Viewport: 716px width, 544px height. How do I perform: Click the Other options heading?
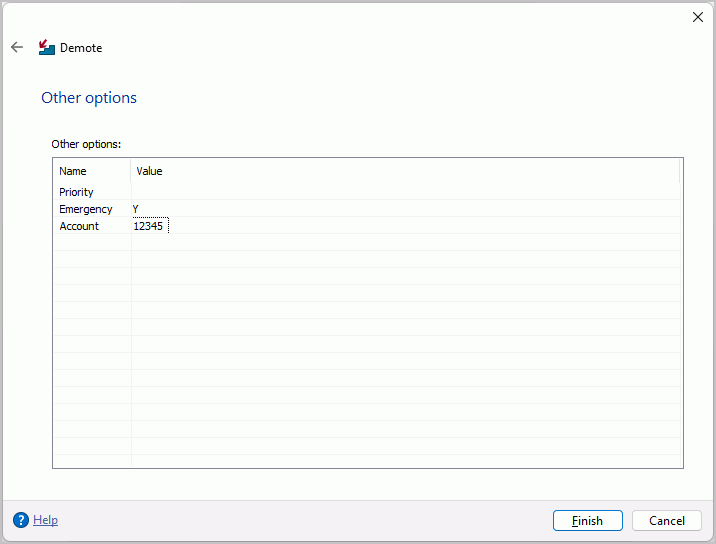click(x=89, y=98)
